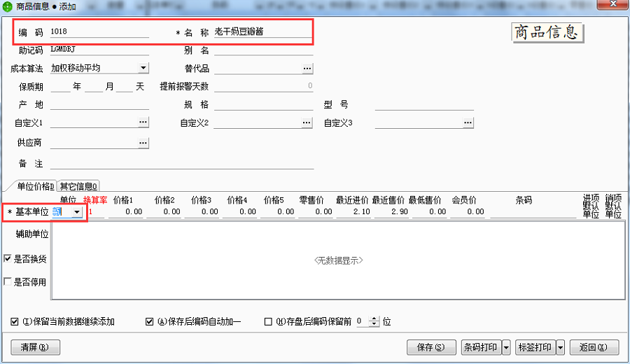Click the 换算率 value field

(97, 211)
